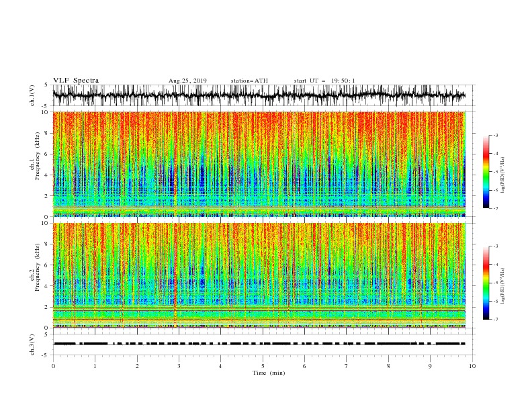532x411 pixels.
Task: Click the "station=ATH" header text
Action: tap(249, 81)
